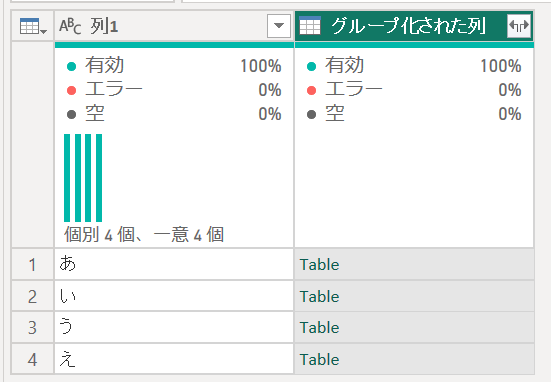Select row number 4 header
551x382 pixels.
coord(33,358)
